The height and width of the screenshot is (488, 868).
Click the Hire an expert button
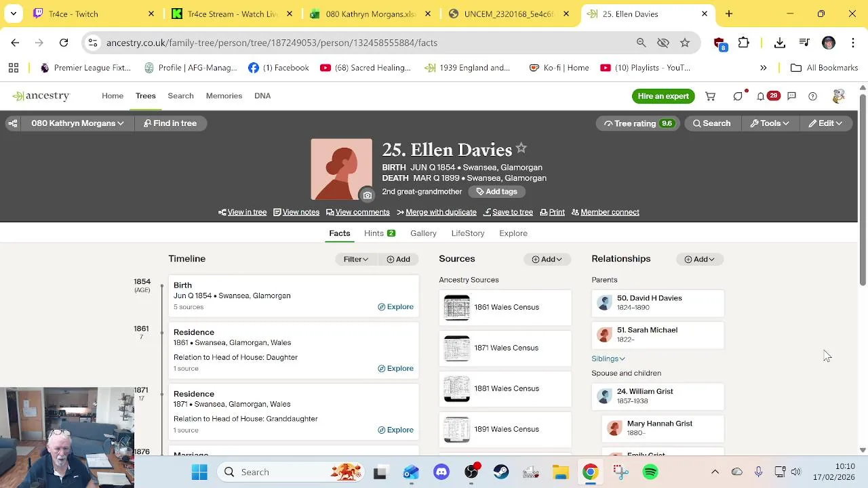pyautogui.click(x=663, y=96)
